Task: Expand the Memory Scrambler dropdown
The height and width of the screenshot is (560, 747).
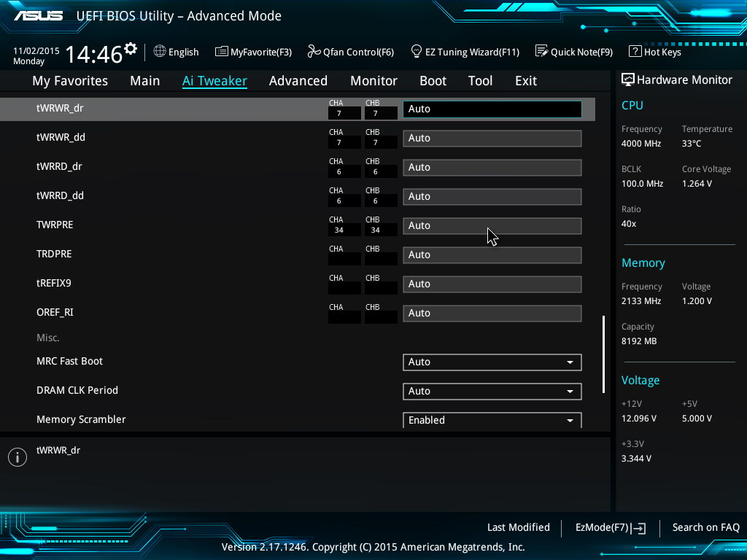Action: point(492,420)
